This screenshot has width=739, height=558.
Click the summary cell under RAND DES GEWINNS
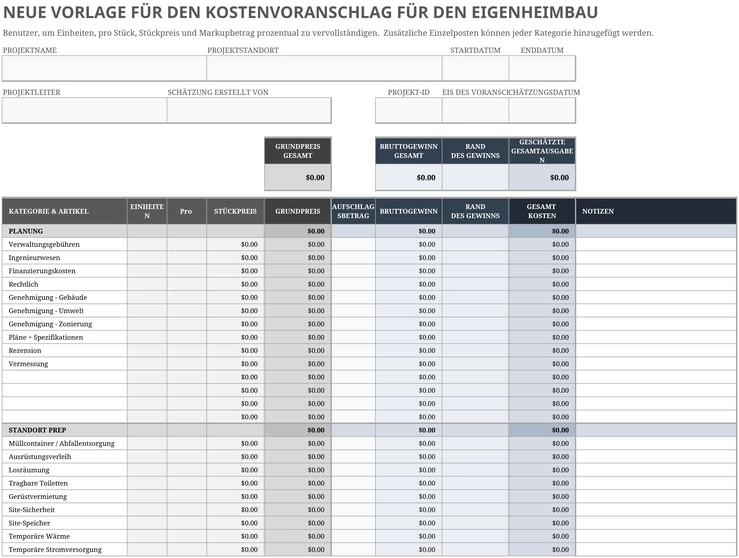476,178
